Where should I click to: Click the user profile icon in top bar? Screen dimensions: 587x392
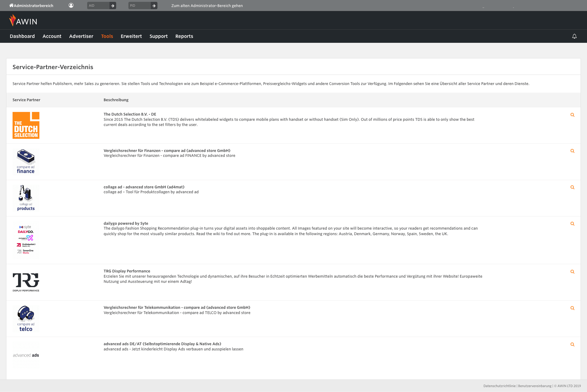pos(71,6)
